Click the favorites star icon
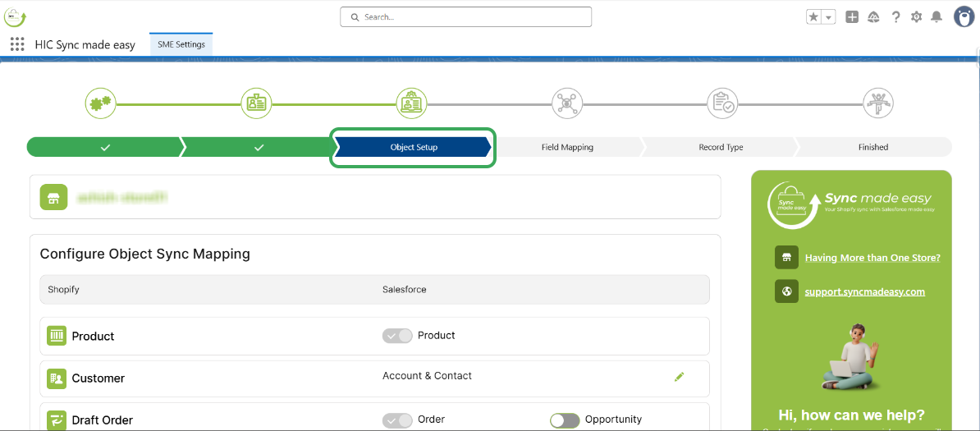The height and width of the screenshot is (431, 980). coord(814,17)
